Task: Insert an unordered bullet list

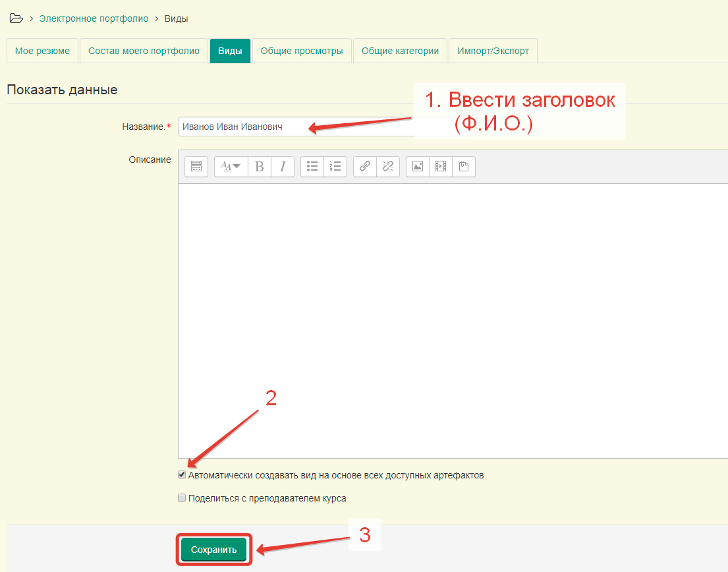Action: click(x=312, y=167)
